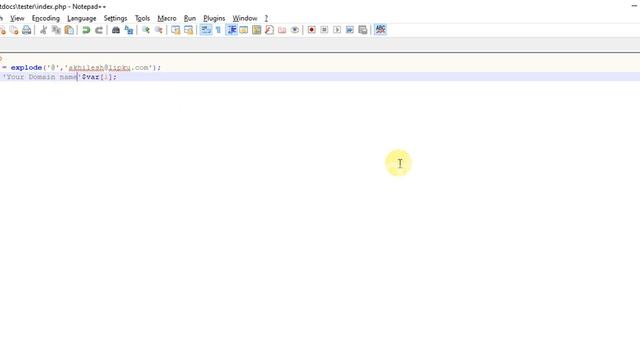Screen dimensions: 640x360
Task: Toggle the ABC spell check button
Action: click(380, 30)
